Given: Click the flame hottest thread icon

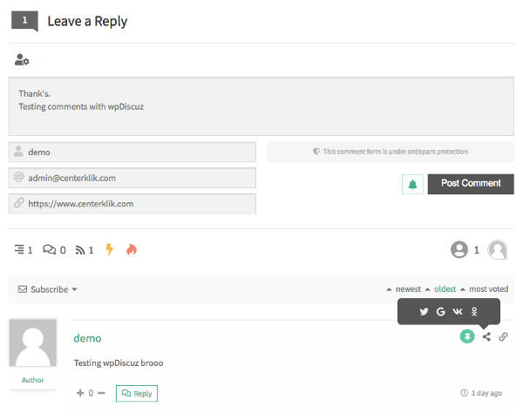Looking at the screenshot, I should (132, 249).
